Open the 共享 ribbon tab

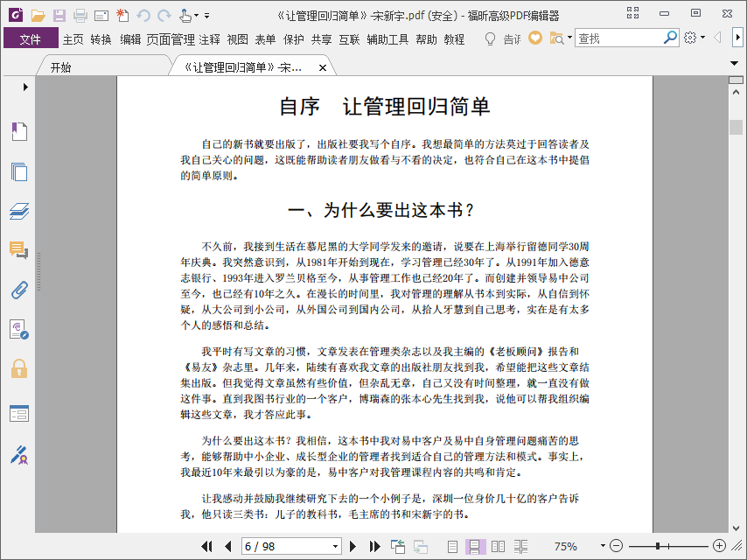pos(322,39)
